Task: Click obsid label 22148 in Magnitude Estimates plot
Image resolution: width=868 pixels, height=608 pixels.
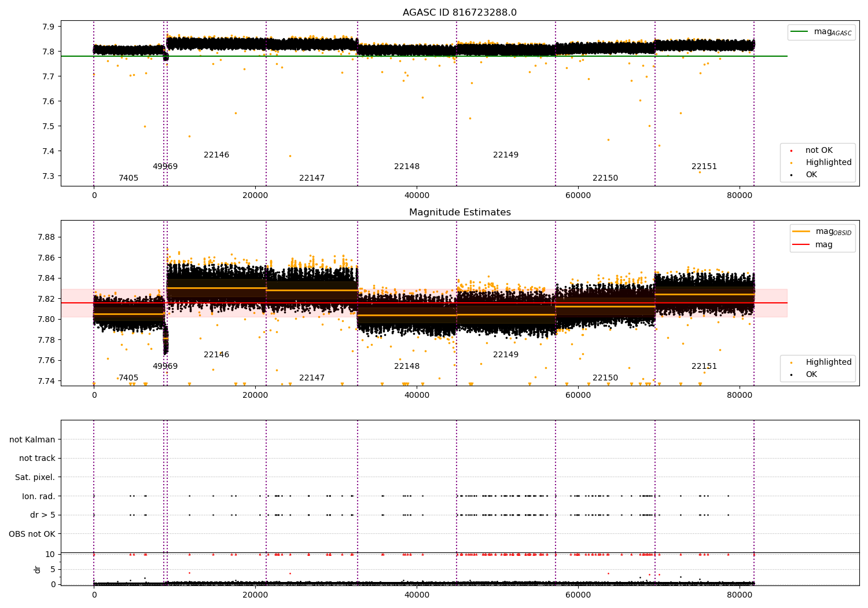Action: 407,367
